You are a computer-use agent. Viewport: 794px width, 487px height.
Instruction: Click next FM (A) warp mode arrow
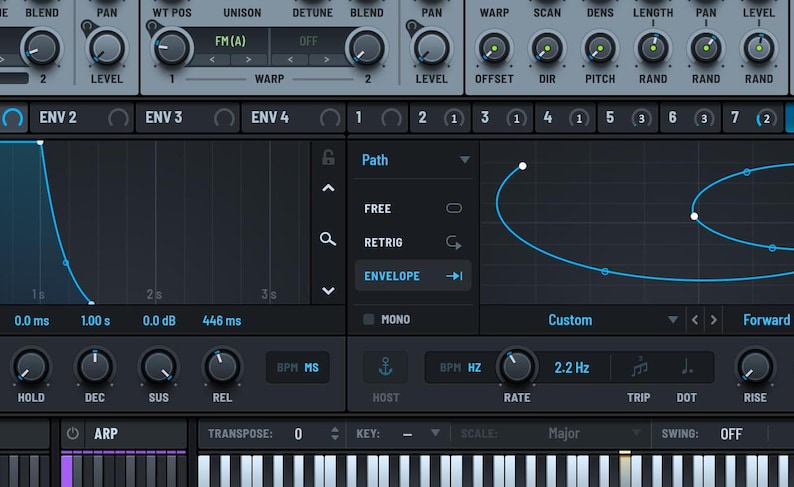tap(248, 60)
